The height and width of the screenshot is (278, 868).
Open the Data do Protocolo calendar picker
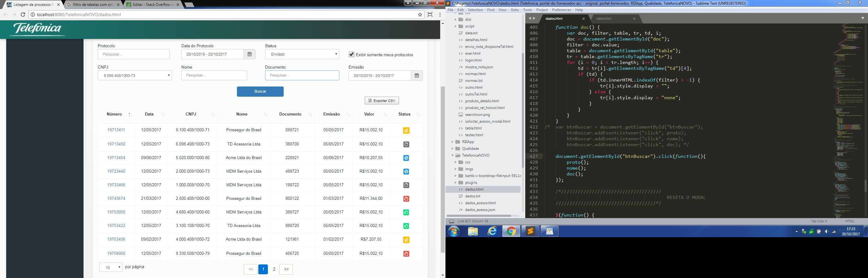[x=249, y=54]
